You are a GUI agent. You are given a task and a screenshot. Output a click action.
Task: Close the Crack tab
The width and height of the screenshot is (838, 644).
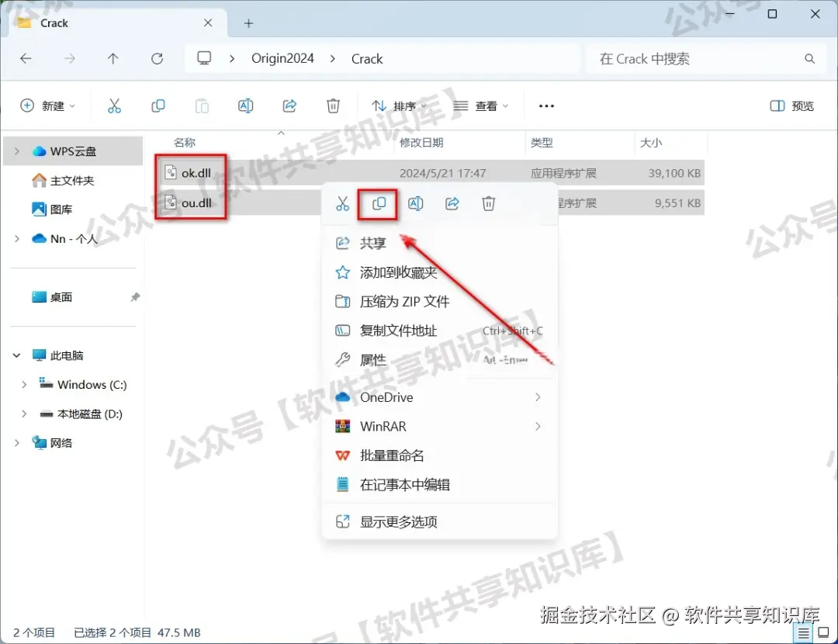[208, 23]
